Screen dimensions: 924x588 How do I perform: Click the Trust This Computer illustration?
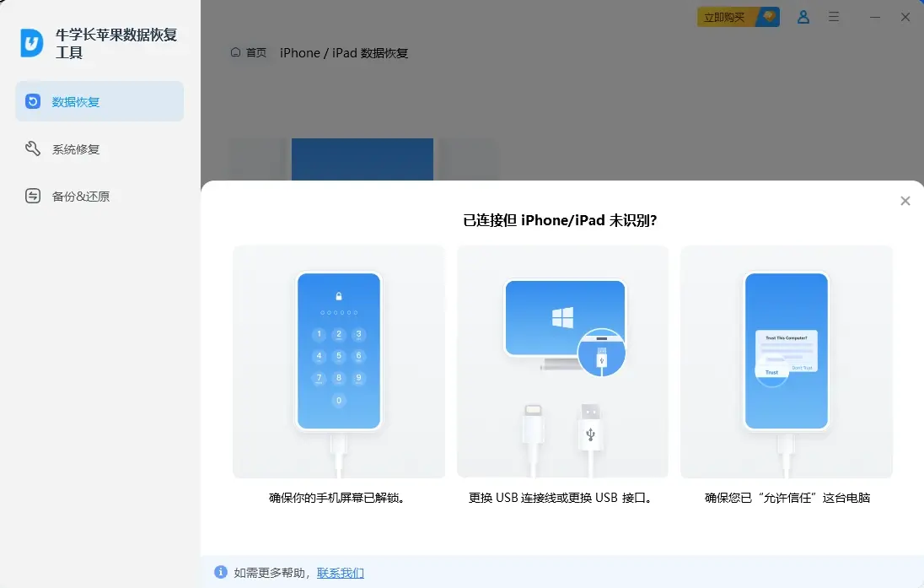coord(787,362)
